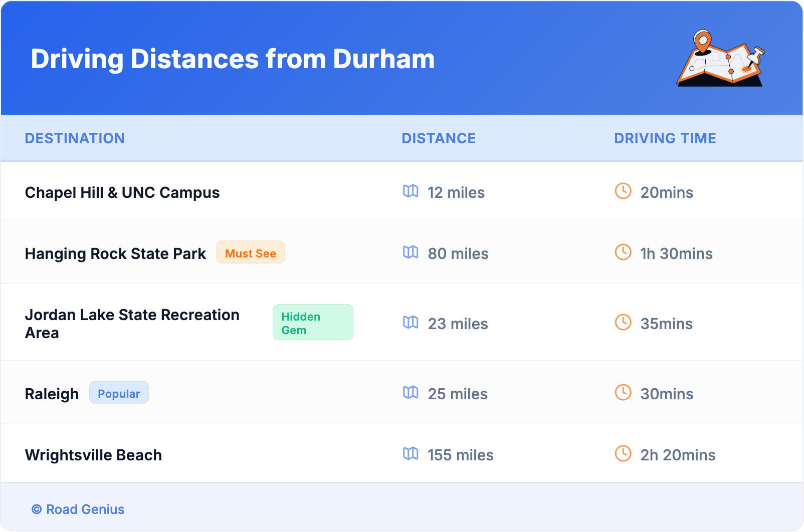The image size is (804, 532).
Task: Click the clock icon beside 30mins
Action: click(623, 392)
